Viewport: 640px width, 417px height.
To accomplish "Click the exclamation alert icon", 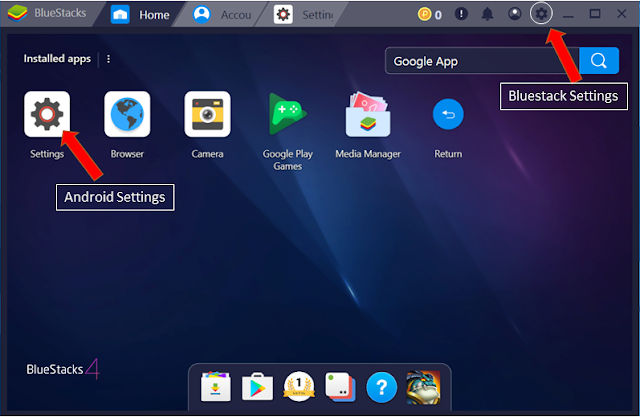I will 461,14.
